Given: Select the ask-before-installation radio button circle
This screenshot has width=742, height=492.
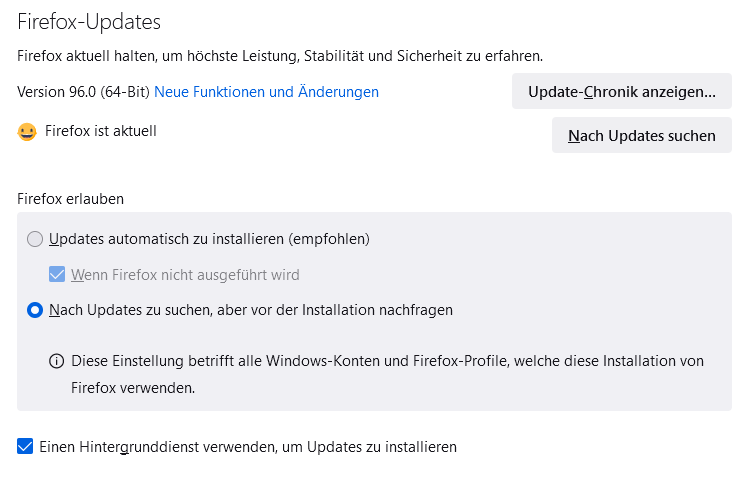Looking at the screenshot, I should 35,310.
